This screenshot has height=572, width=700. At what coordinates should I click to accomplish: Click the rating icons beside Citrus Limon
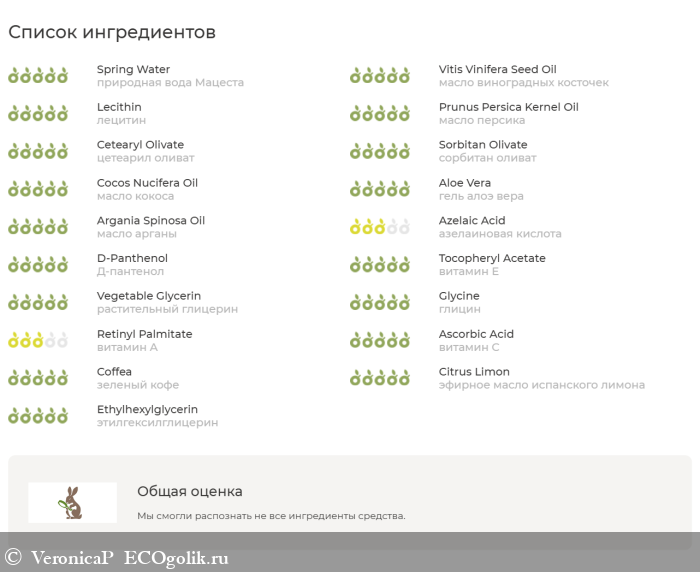pyautogui.click(x=380, y=378)
